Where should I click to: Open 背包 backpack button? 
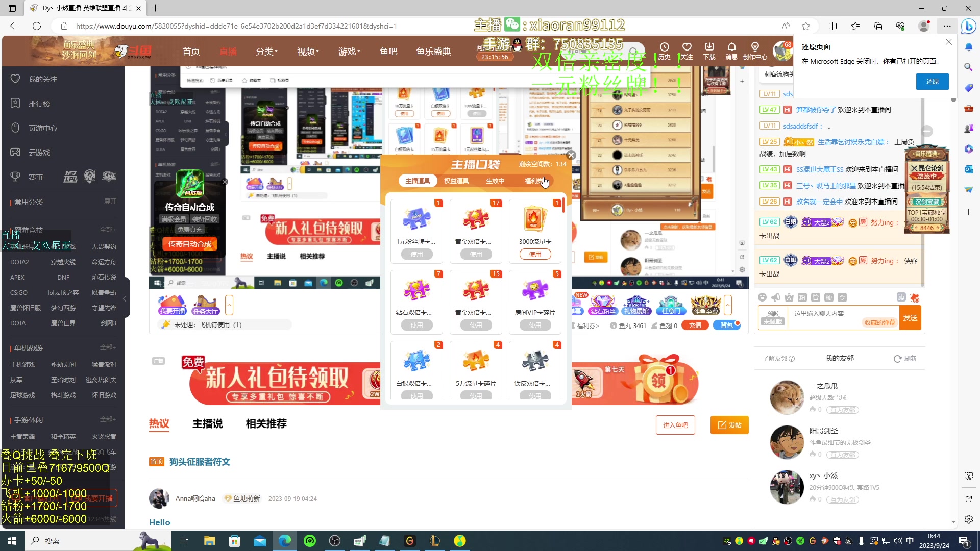coord(727,325)
